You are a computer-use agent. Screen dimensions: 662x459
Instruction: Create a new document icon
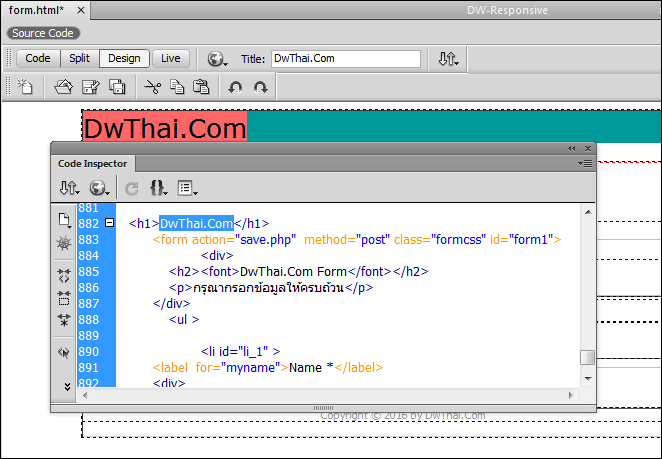coord(25,87)
